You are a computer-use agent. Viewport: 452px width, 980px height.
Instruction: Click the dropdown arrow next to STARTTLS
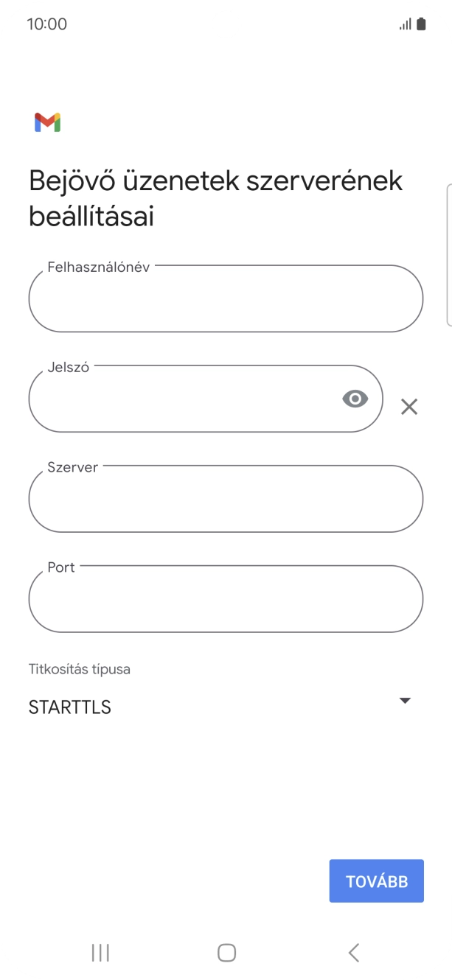coord(404,700)
